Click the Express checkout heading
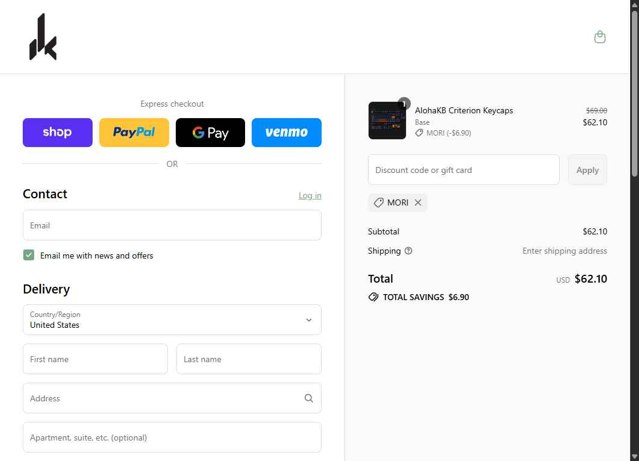Screen dimensions: 639x461 point(172,104)
